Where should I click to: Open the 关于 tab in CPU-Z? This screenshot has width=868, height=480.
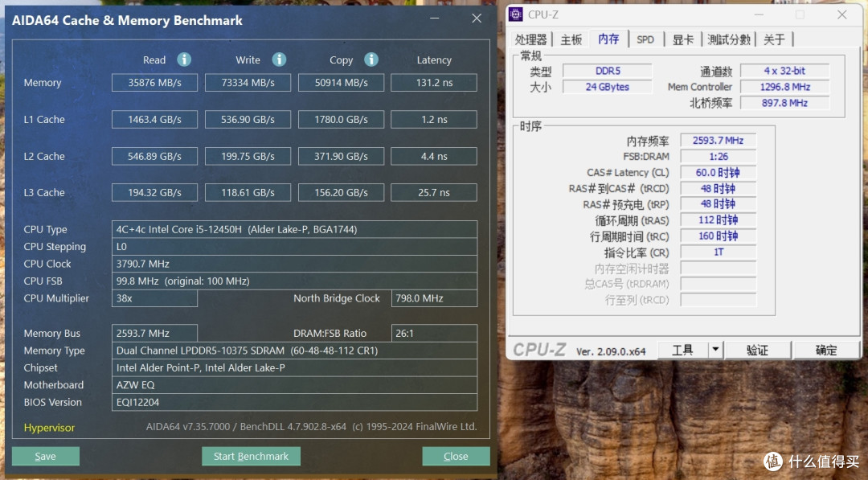pos(775,39)
